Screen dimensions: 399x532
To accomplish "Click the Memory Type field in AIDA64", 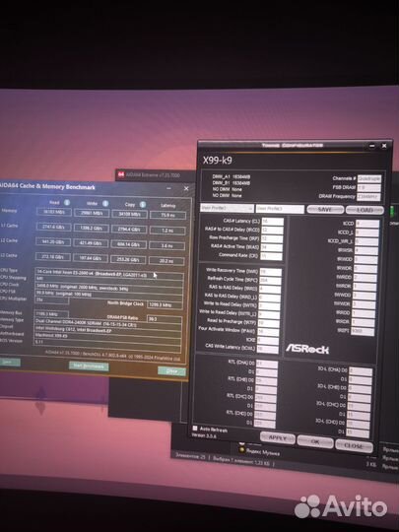I will click(x=107, y=325).
